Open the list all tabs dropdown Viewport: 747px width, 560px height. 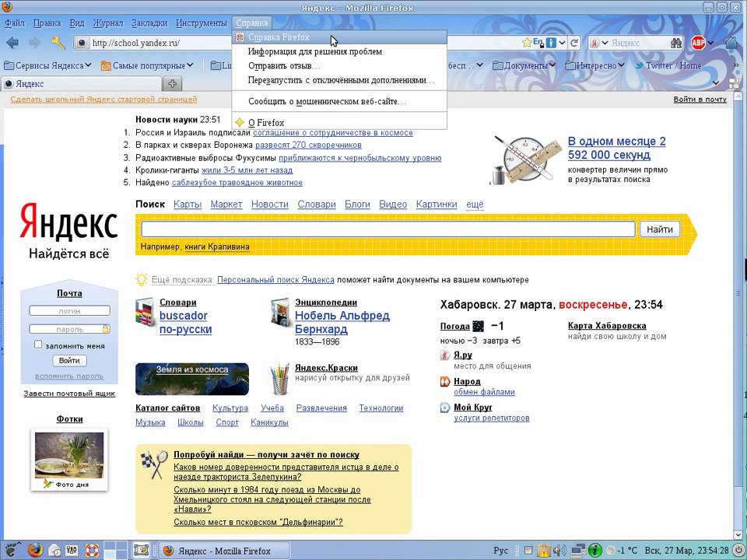click(x=716, y=83)
